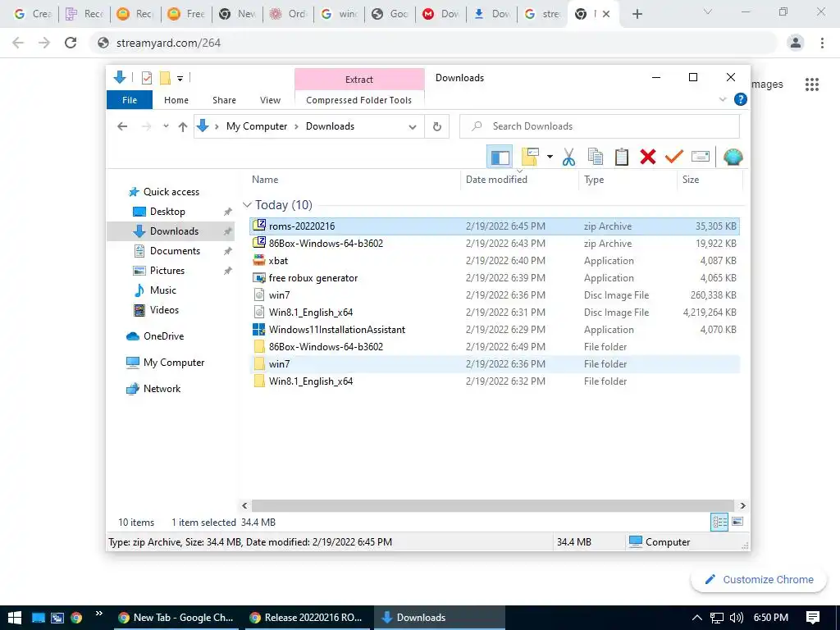Image resolution: width=840 pixels, height=630 pixels.
Task: Open Music in navigation pane
Action: [163, 290]
